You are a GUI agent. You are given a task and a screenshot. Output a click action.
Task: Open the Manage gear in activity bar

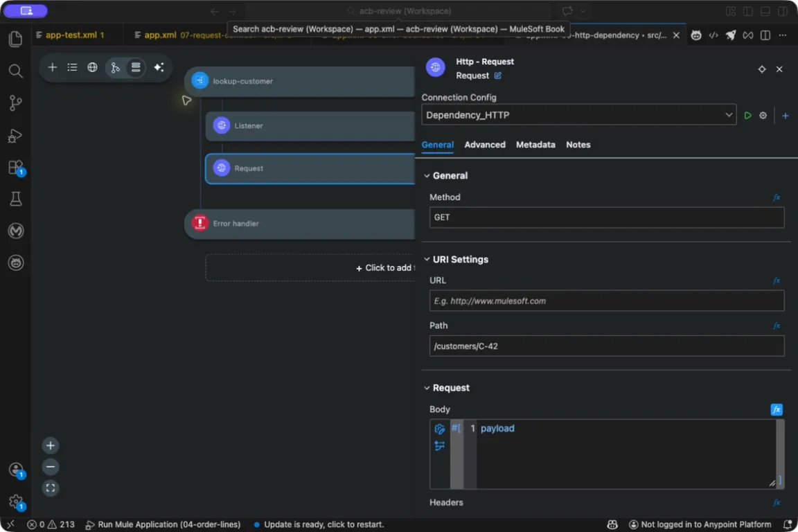pos(16,502)
